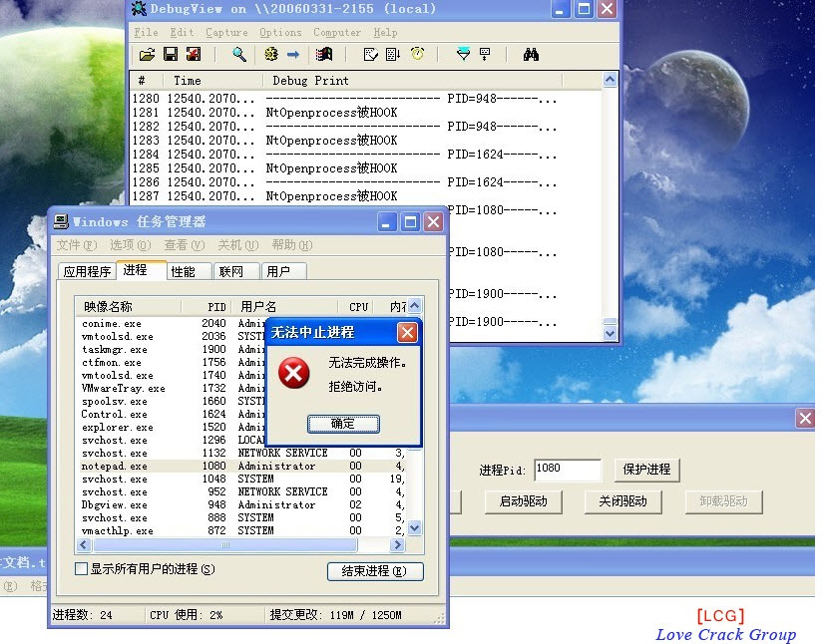Toggle the clock timestamp icon
The image size is (823, 644).
418,55
